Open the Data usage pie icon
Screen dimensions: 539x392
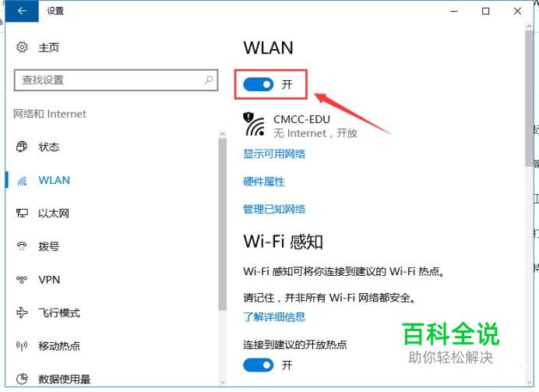22,379
